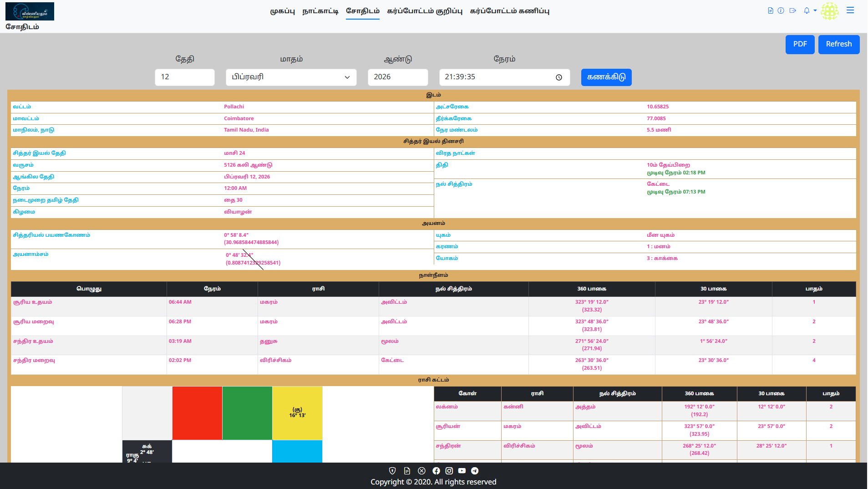Click the Facebook icon in footer
Screen dimensions: 868x489
[436, 471]
